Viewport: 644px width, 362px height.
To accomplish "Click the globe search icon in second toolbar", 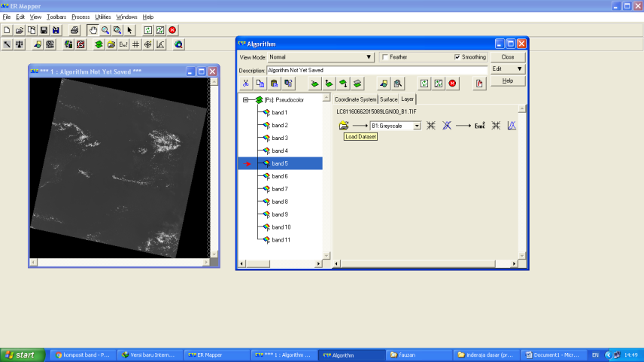I will pos(178,44).
